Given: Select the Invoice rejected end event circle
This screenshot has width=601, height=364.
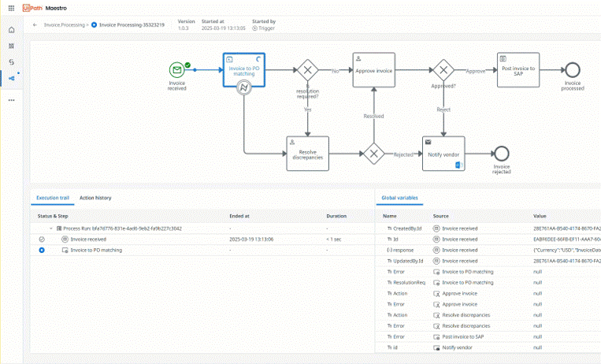Looking at the screenshot, I should (x=502, y=154).
